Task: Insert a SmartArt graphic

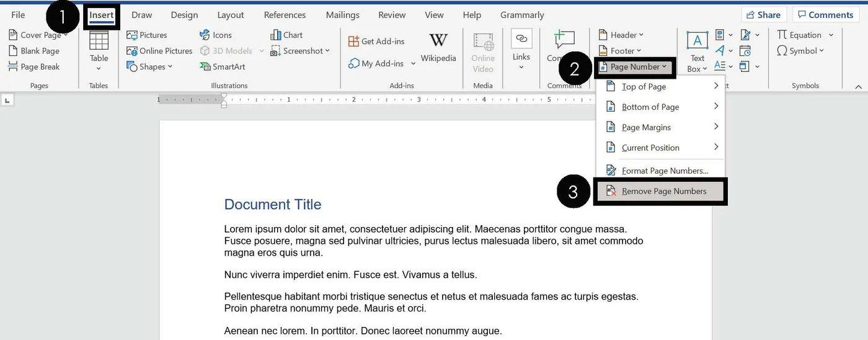Action: [x=222, y=66]
